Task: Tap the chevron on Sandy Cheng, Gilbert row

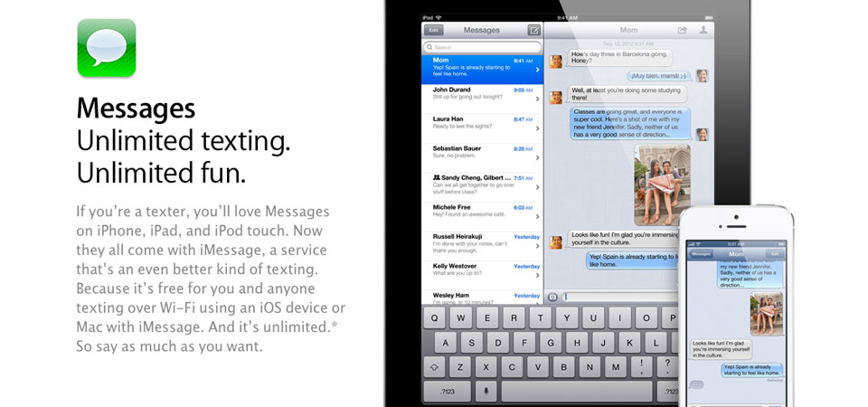Action: (537, 188)
